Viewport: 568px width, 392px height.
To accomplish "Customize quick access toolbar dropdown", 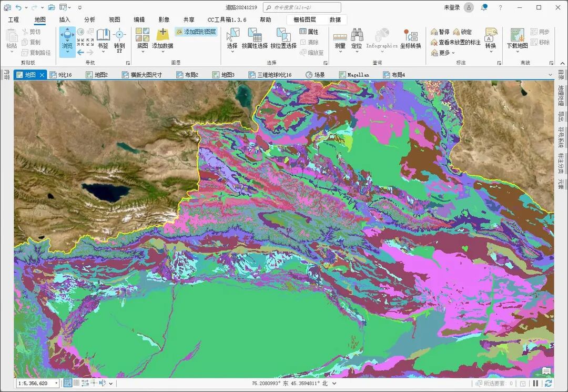I will [80, 7].
